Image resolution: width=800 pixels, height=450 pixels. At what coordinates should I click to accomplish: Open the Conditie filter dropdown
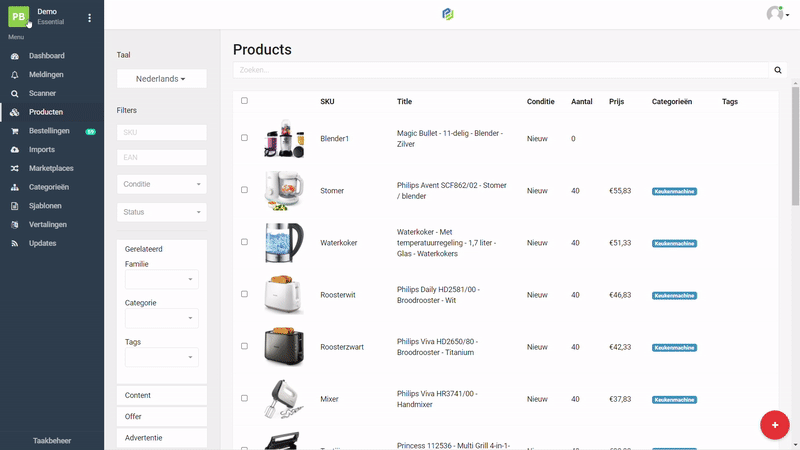pyautogui.click(x=162, y=184)
